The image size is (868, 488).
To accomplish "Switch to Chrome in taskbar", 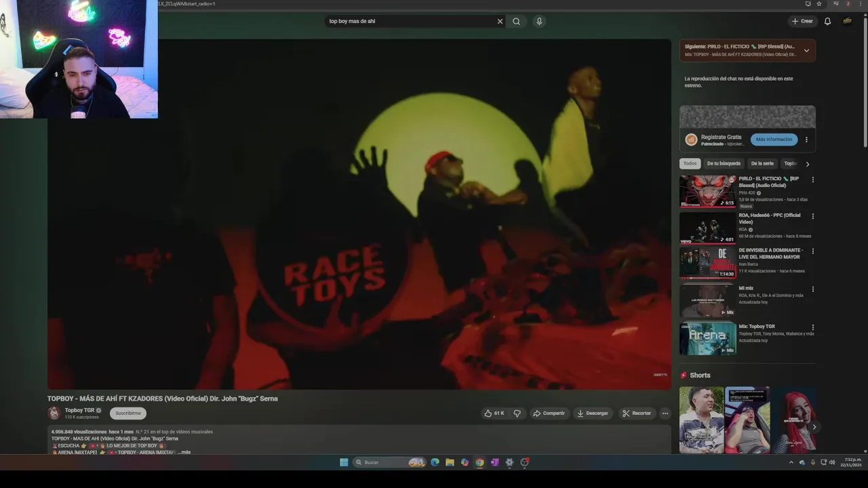I will pyautogui.click(x=479, y=462).
